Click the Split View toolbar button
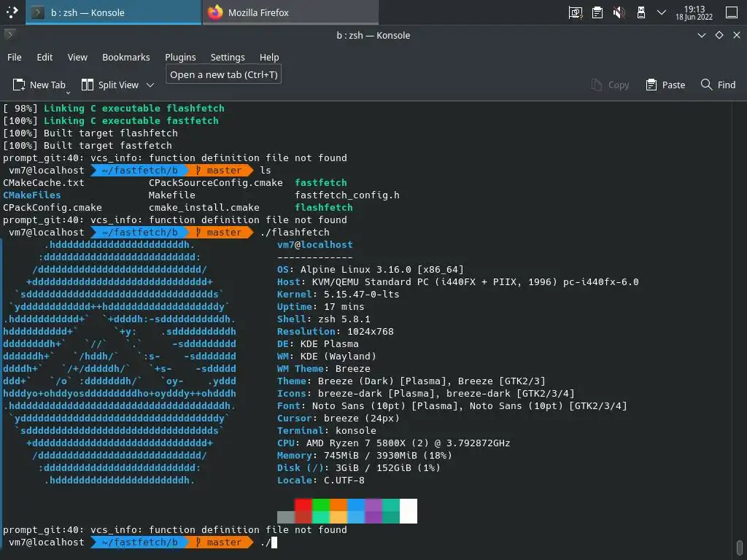The width and height of the screenshot is (747, 560). 111,85
